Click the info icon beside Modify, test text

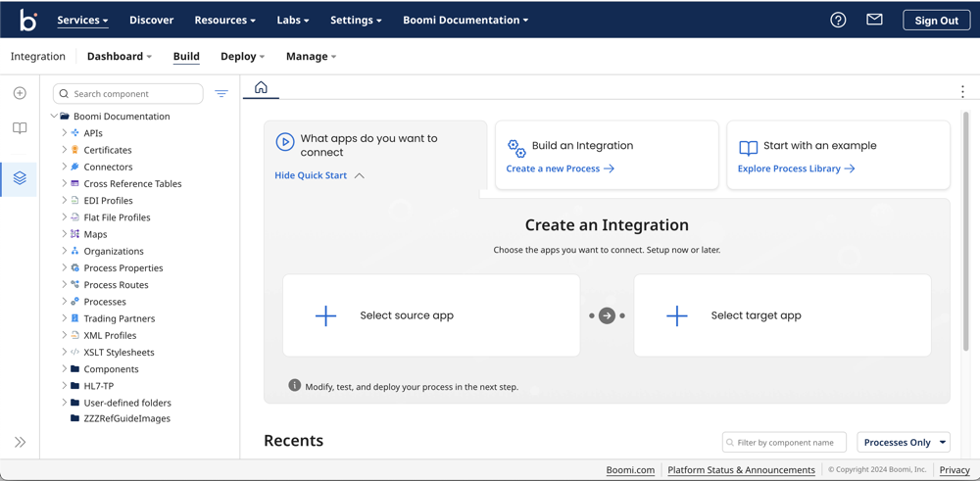point(294,385)
